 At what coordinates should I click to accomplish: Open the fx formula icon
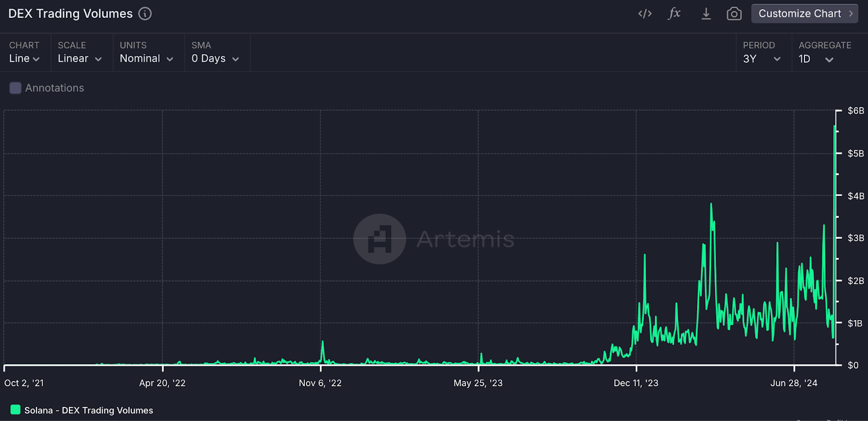tap(674, 14)
